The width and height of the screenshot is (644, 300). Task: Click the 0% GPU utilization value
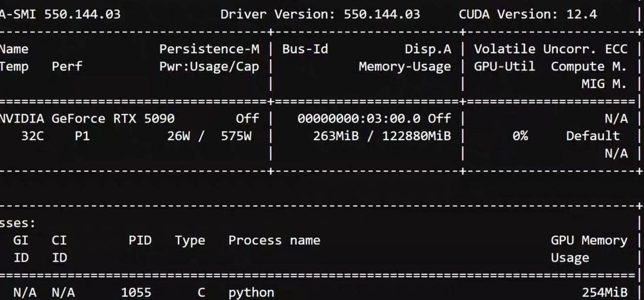pos(519,136)
